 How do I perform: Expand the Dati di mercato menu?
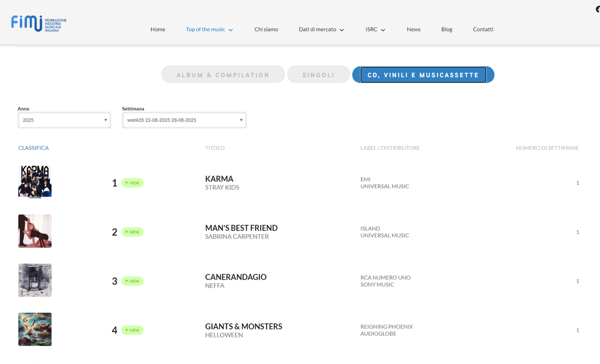click(x=321, y=30)
